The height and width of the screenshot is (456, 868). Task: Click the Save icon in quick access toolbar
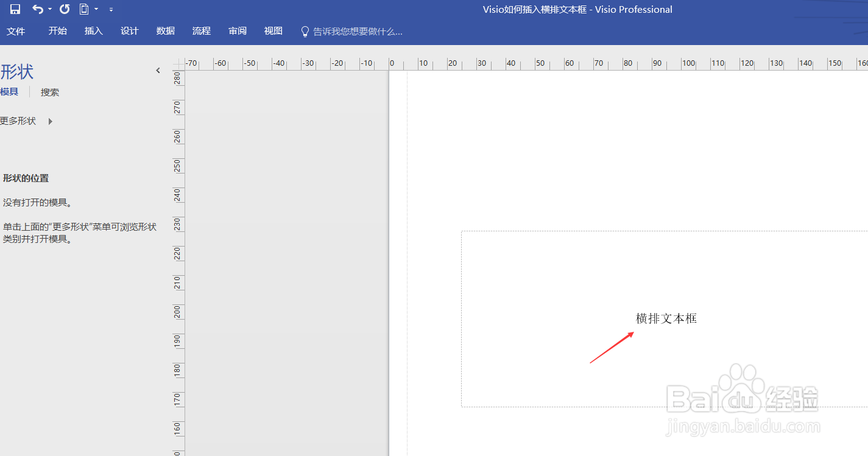[x=15, y=9]
